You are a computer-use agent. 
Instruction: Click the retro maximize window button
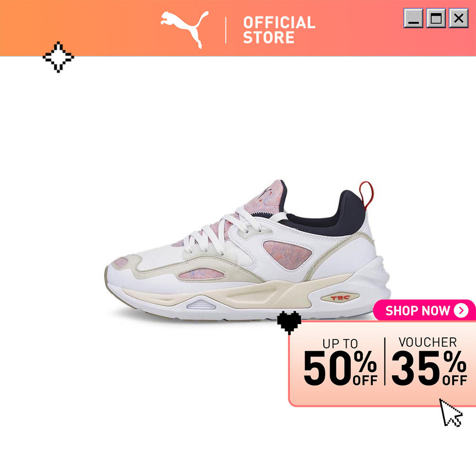[436, 18]
